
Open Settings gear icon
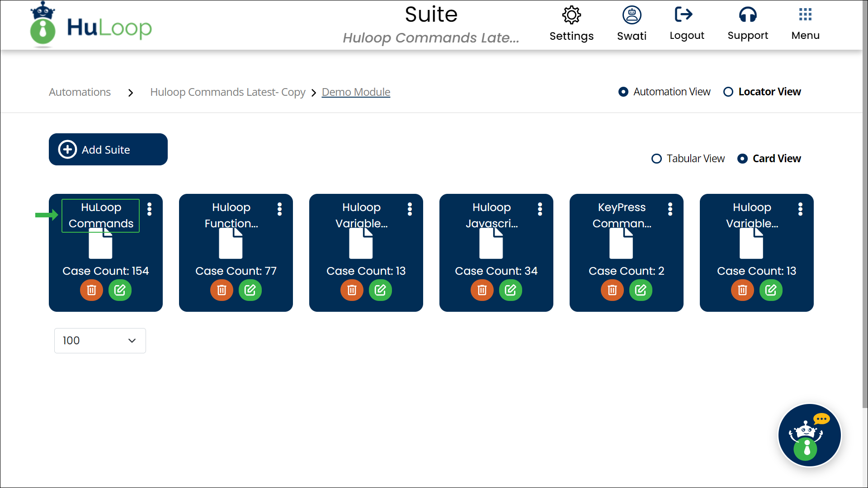(x=571, y=15)
